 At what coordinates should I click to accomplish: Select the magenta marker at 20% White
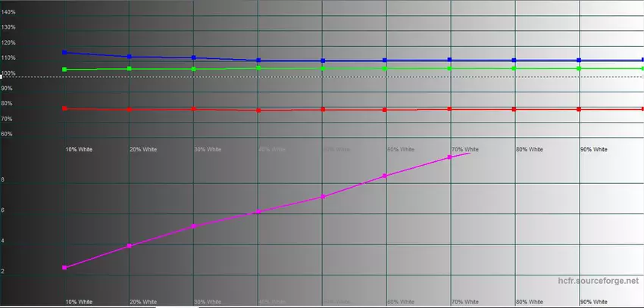[130, 246]
